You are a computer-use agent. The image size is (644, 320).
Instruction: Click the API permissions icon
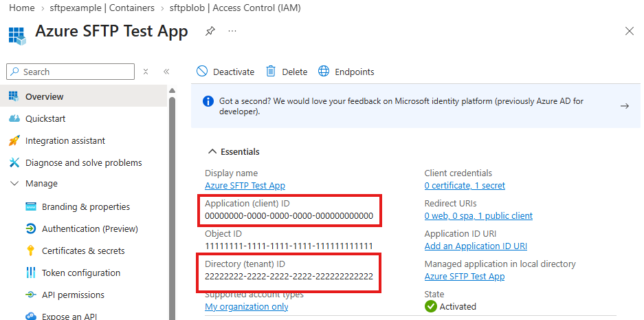31,295
